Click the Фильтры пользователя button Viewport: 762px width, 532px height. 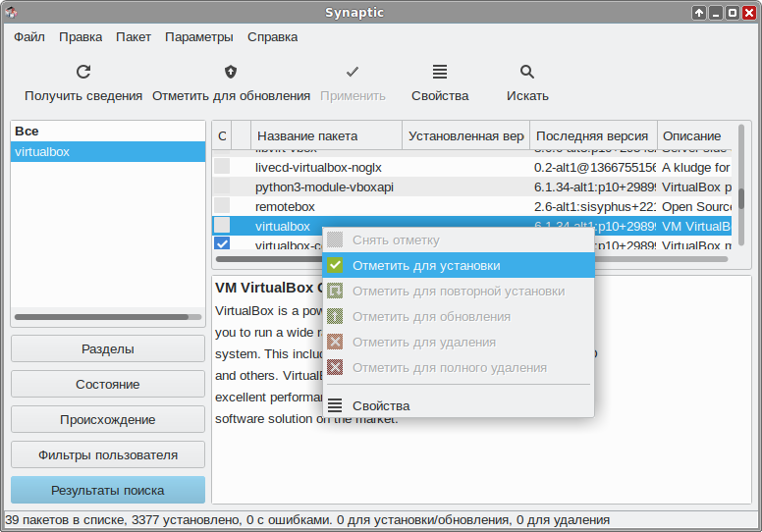(x=108, y=454)
